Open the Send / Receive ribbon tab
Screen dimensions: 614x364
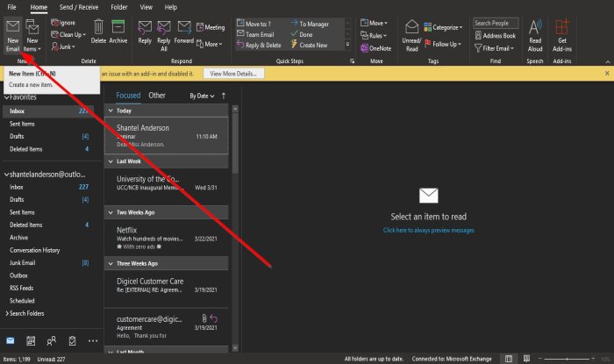click(79, 7)
